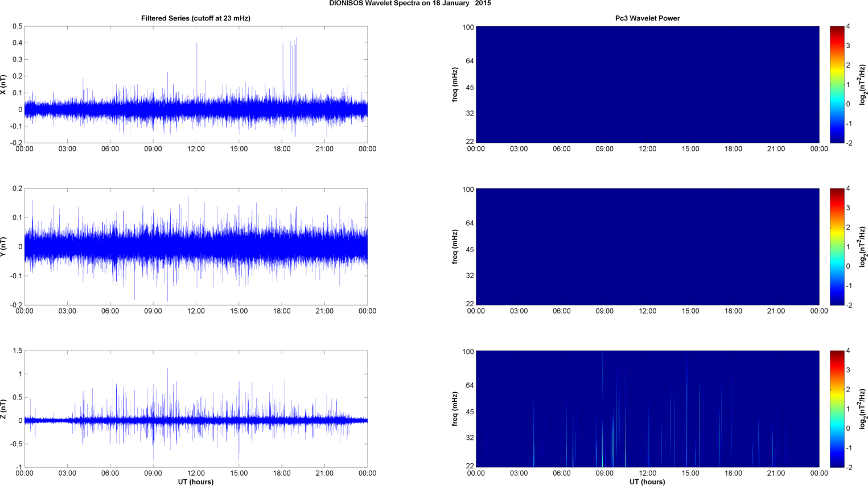Image resolution: width=868 pixels, height=486 pixels.
Task: Click the '-2' tick on the bottom colorbar
Action: pyautogui.click(x=849, y=467)
